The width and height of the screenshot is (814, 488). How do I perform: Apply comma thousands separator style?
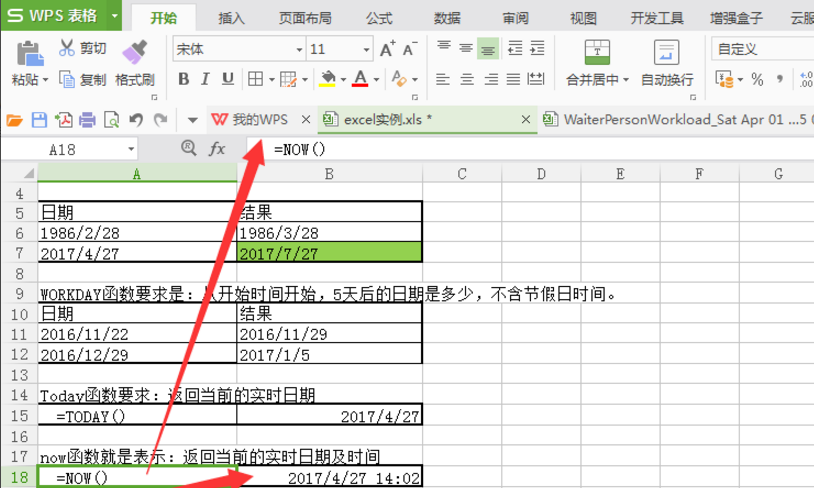[780, 79]
